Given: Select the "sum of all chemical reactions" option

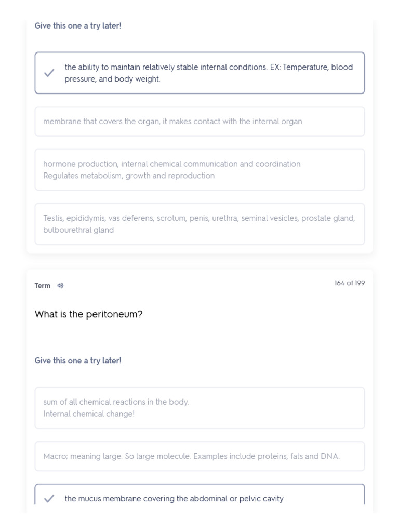Looking at the screenshot, I should (199, 408).
